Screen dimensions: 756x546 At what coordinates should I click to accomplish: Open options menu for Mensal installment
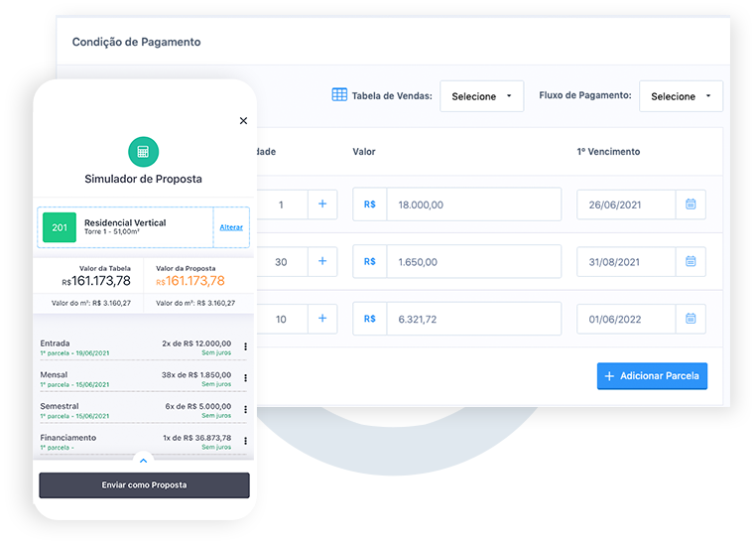[x=245, y=378]
